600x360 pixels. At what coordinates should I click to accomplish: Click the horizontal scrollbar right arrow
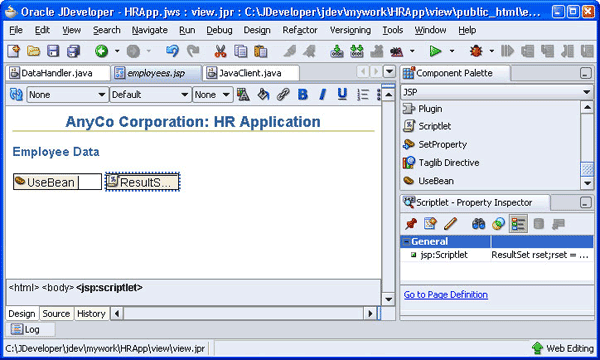click(x=370, y=314)
